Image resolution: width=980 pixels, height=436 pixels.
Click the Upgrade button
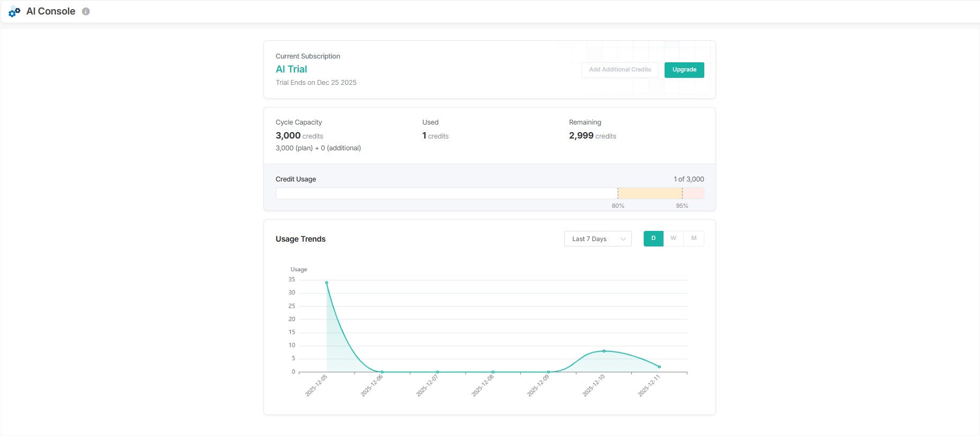(684, 70)
